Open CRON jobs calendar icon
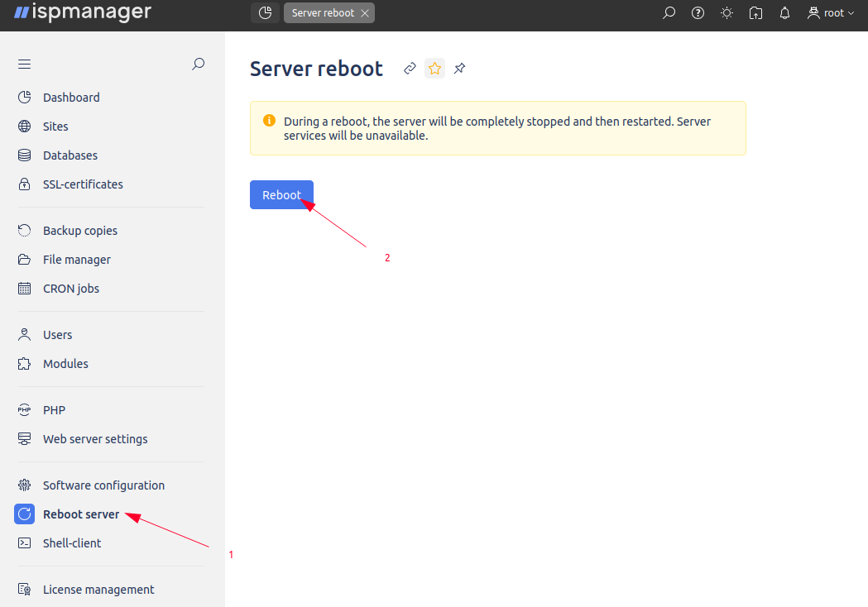Viewport: 868px width, 607px height. tap(25, 289)
